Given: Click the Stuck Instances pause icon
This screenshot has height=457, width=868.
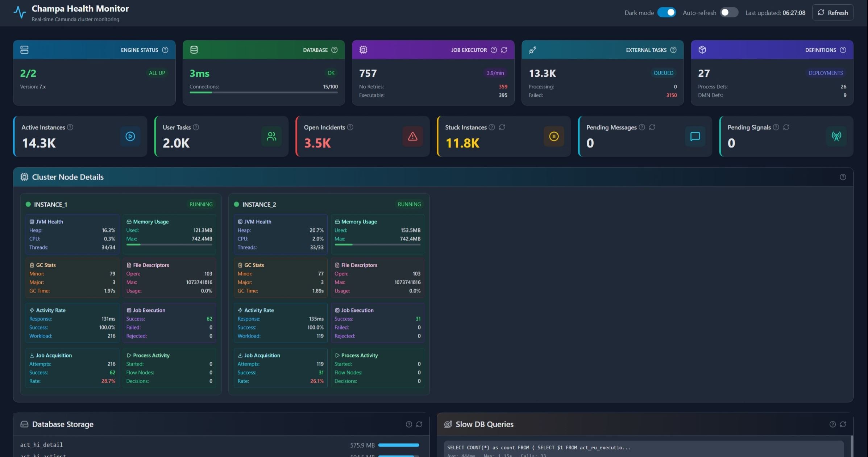Looking at the screenshot, I should coord(553,137).
